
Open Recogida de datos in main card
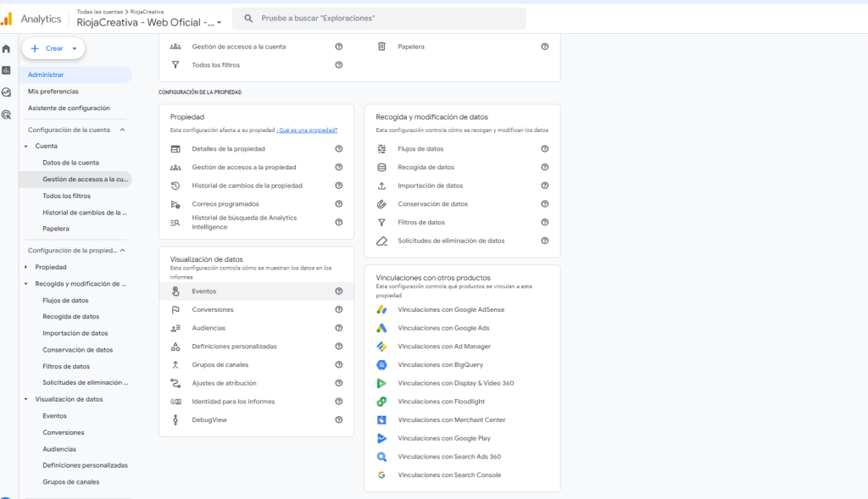(x=426, y=167)
